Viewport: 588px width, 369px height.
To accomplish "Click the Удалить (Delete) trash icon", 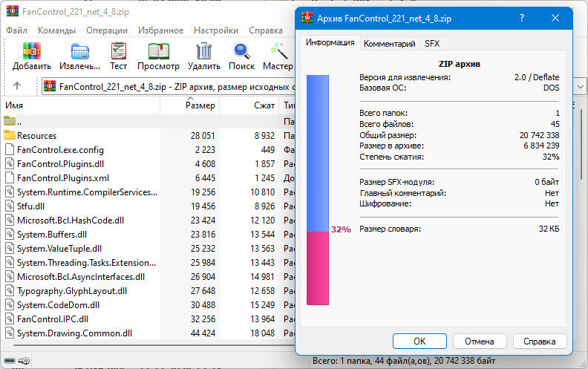I will [204, 51].
